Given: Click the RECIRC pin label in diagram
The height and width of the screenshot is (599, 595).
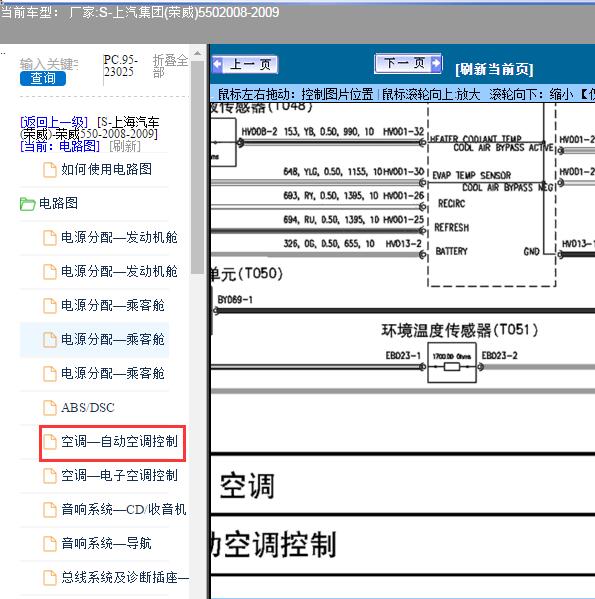Looking at the screenshot, I should 451,204.
